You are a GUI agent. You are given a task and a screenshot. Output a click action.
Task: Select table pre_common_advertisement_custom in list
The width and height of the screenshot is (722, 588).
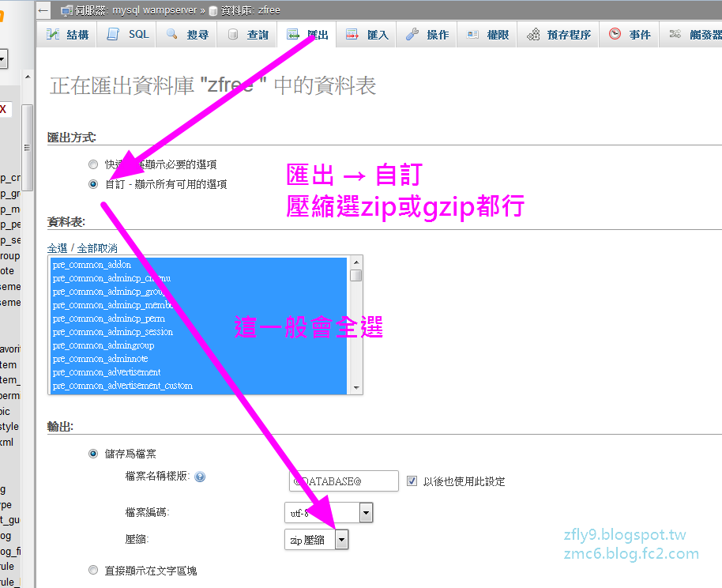[198, 385]
